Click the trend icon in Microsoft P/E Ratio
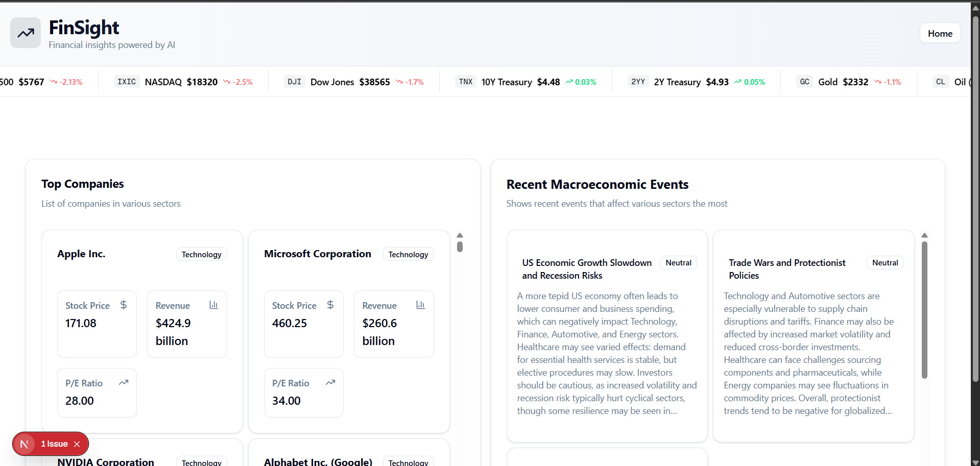 pos(330,382)
